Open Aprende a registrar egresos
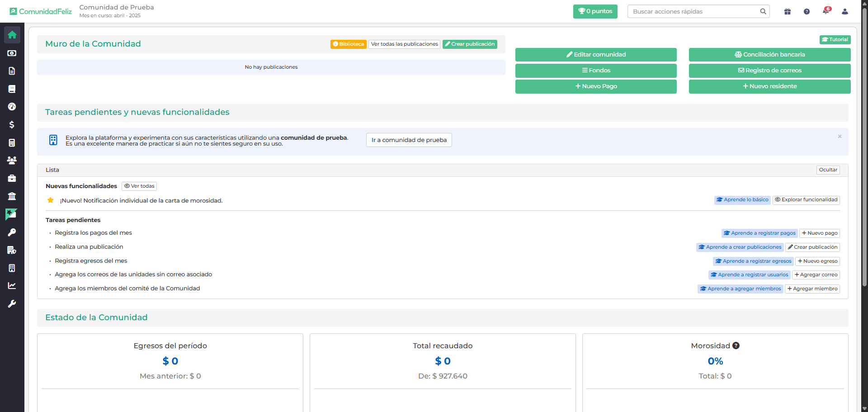Viewport: 868px width, 412px height. tap(754, 261)
